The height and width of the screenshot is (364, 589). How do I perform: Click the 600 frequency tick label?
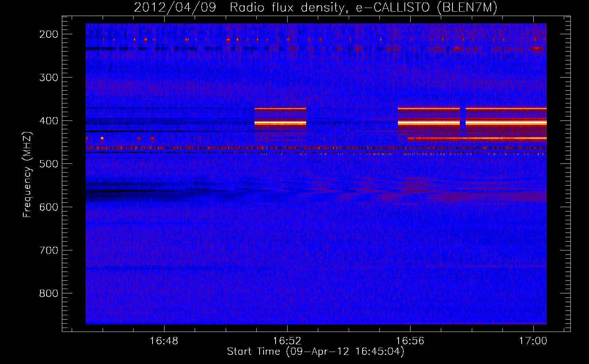tap(49, 207)
